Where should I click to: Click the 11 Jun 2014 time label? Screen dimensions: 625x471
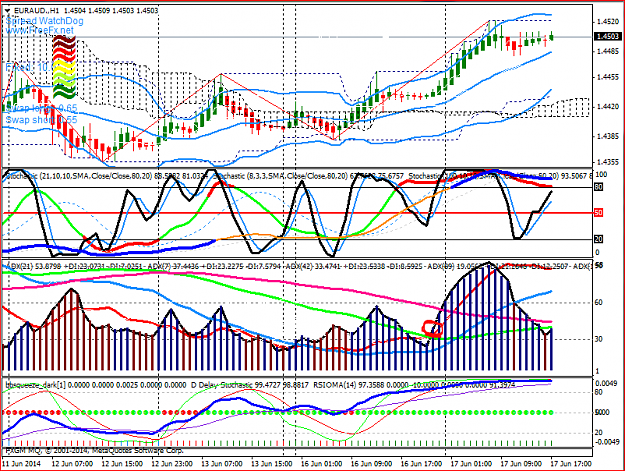click(22, 464)
